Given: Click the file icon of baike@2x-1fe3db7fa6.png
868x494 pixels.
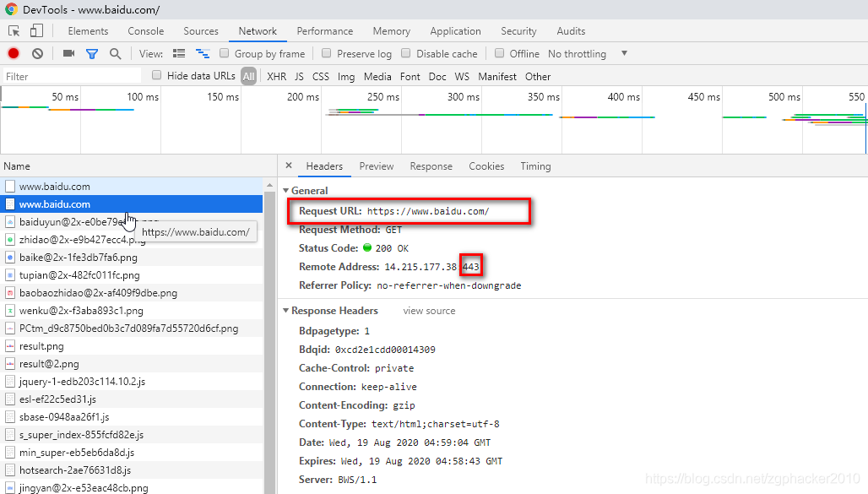Looking at the screenshot, I should (x=10, y=258).
